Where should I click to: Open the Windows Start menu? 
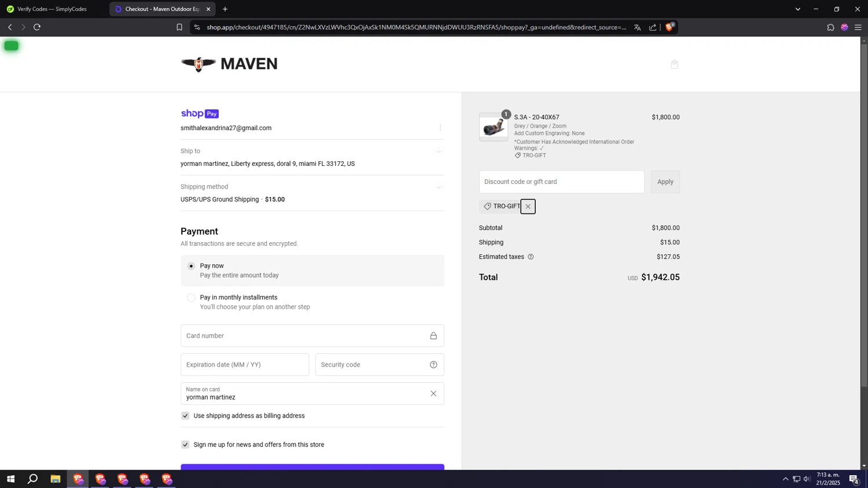tap(10, 479)
